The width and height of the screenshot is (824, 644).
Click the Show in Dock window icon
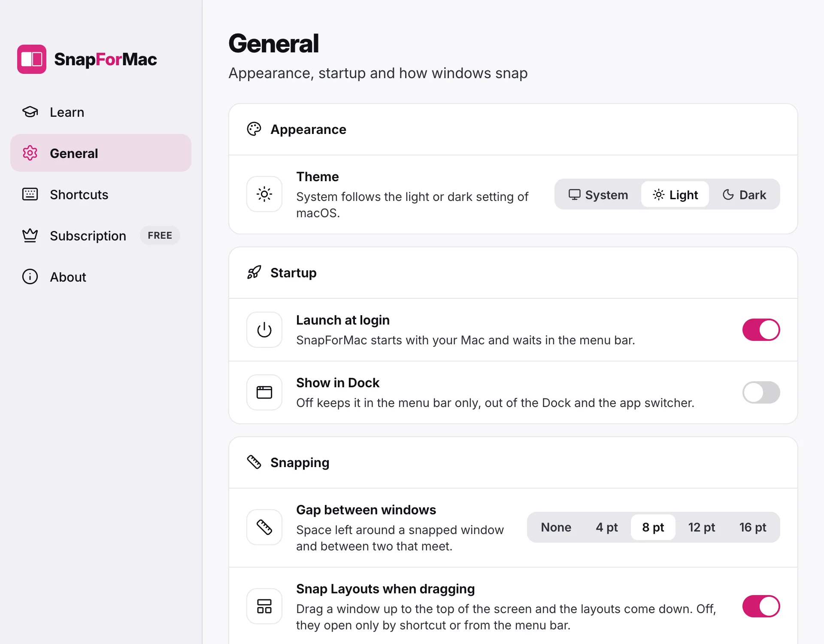[x=264, y=392]
